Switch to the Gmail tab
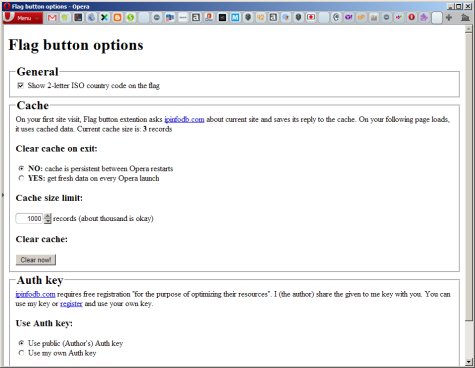 point(52,17)
